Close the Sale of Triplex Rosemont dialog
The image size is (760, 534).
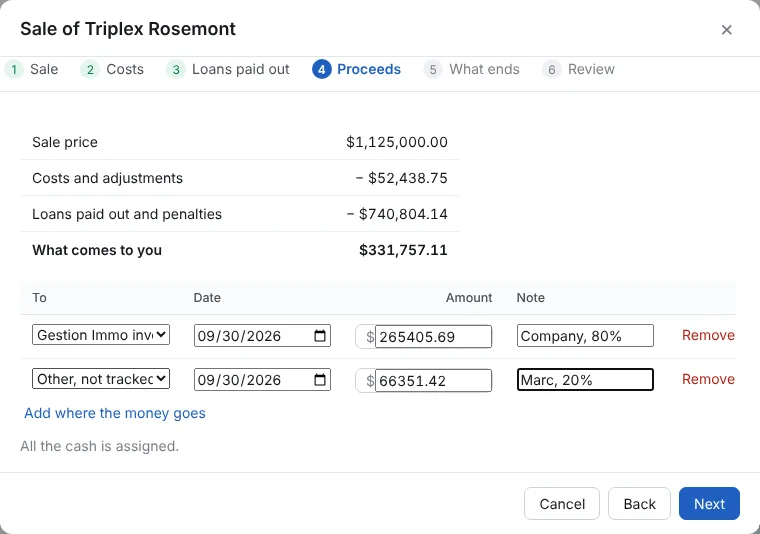pyautogui.click(x=726, y=30)
